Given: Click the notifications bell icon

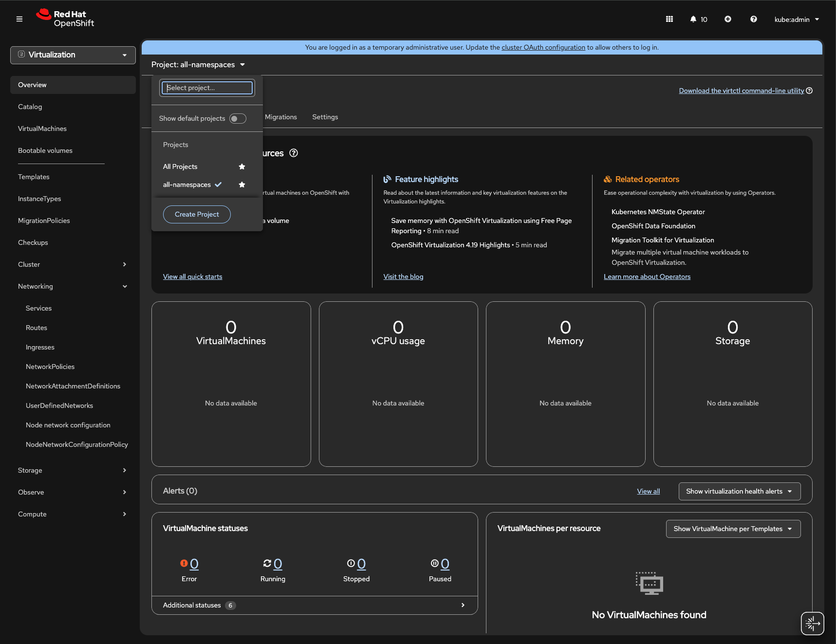Looking at the screenshot, I should [x=693, y=19].
